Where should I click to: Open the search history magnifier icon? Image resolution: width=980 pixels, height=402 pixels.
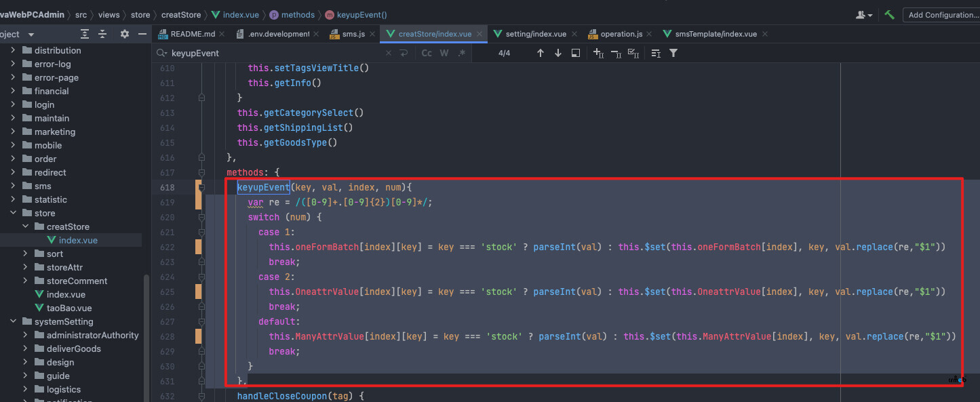click(161, 53)
